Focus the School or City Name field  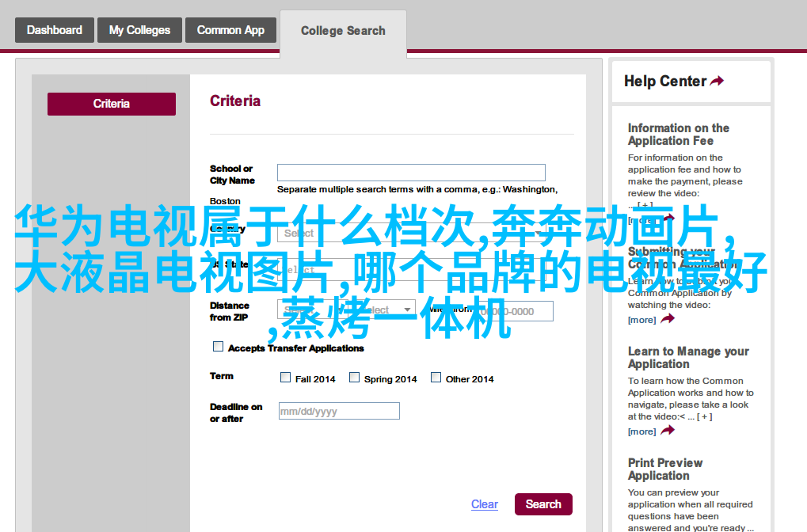coord(411,173)
